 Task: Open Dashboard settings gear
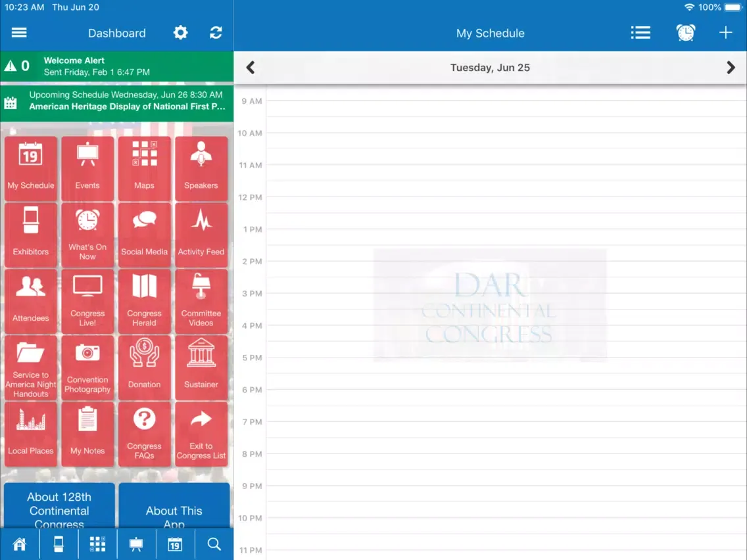(x=180, y=33)
